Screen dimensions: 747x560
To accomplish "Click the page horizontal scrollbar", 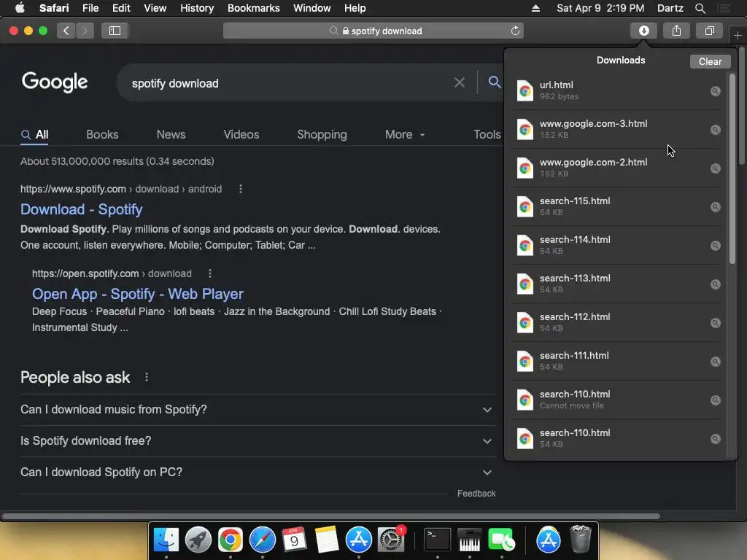I will [331, 516].
